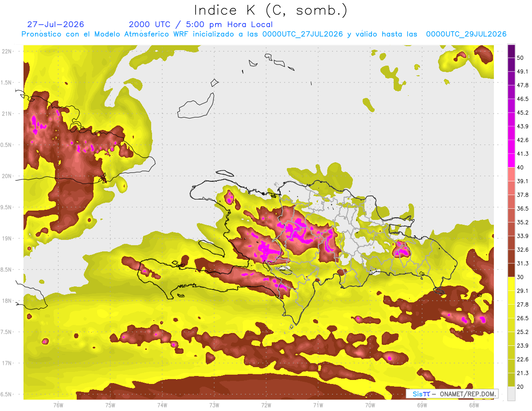Click the legend value 35.2
532x411 pixels.
(523, 223)
